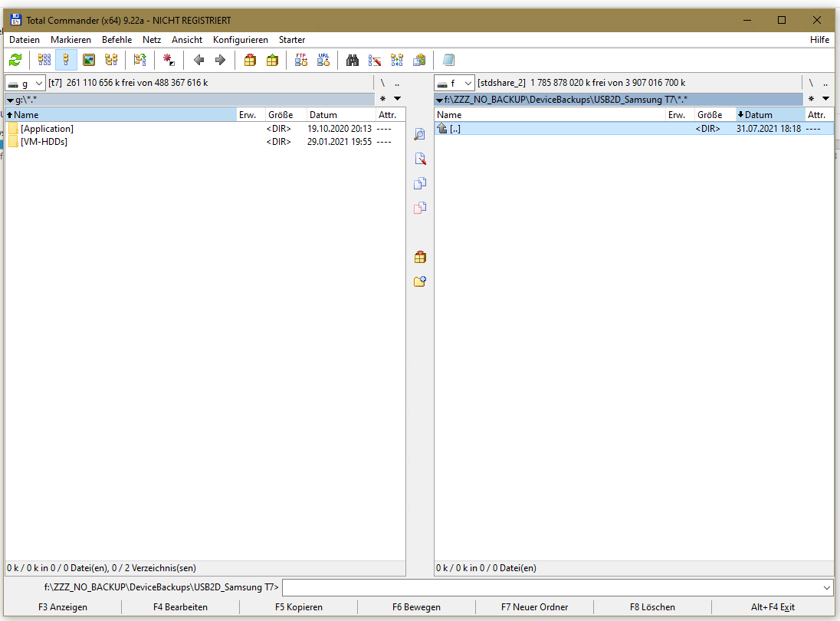Go forward with the right arrow icon
The height and width of the screenshot is (621, 840).
220,60
